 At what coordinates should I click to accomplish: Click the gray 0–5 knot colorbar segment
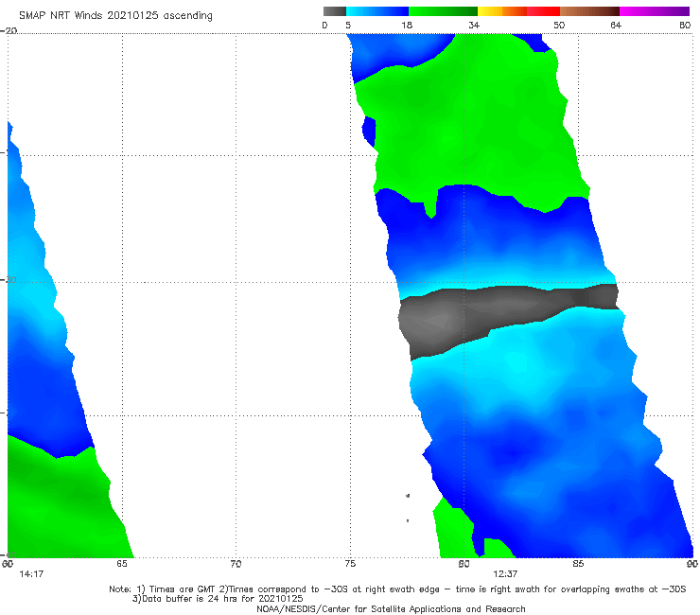pyautogui.click(x=334, y=11)
